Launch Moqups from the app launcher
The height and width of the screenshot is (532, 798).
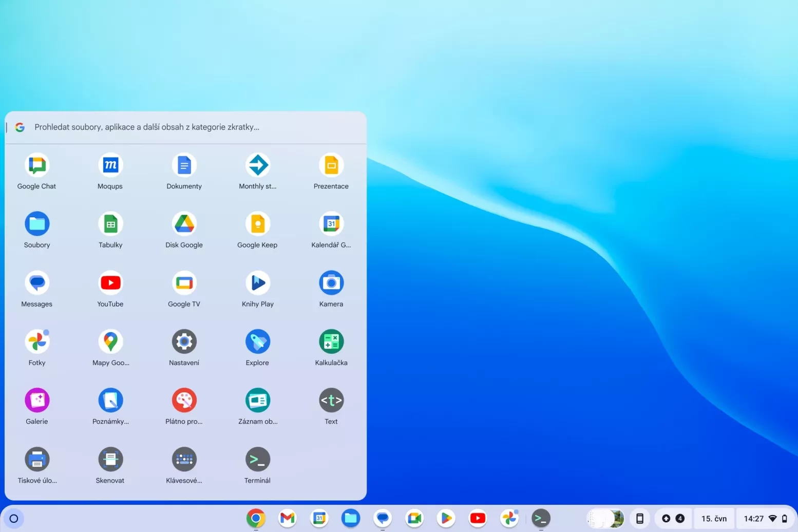(110, 165)
